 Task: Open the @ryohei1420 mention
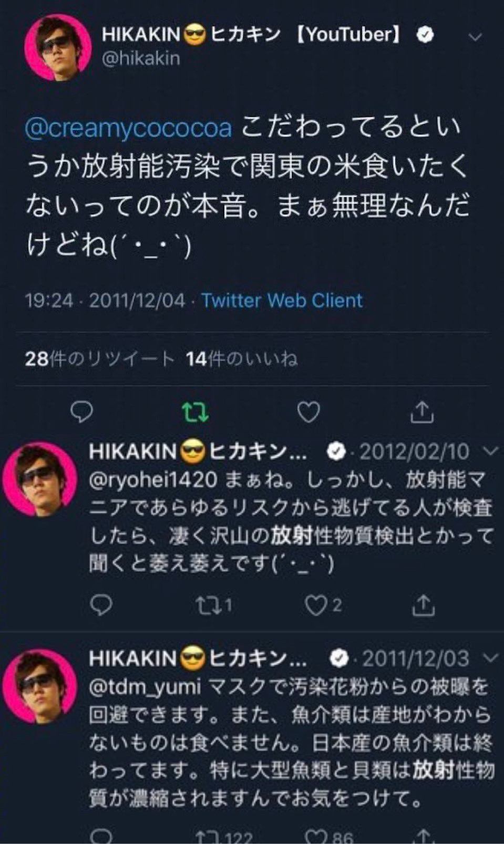[152, 479]
